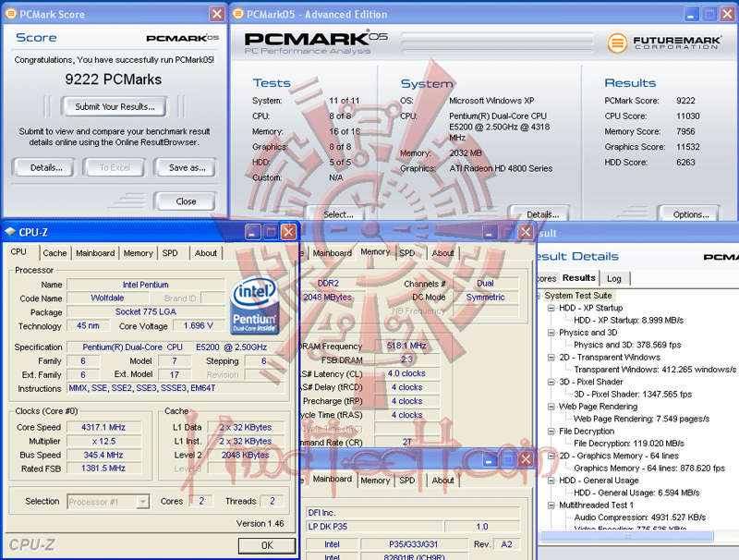Select 'Audio Compression: 4931.527 KB/s' row

pos(639,517)
